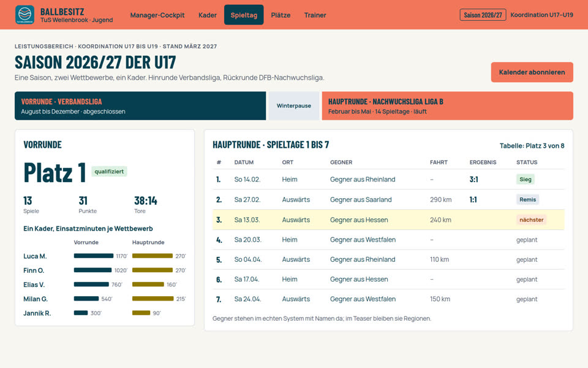Click the date Sa 24.04.
588x368 pixels.
tap(247, 299)
